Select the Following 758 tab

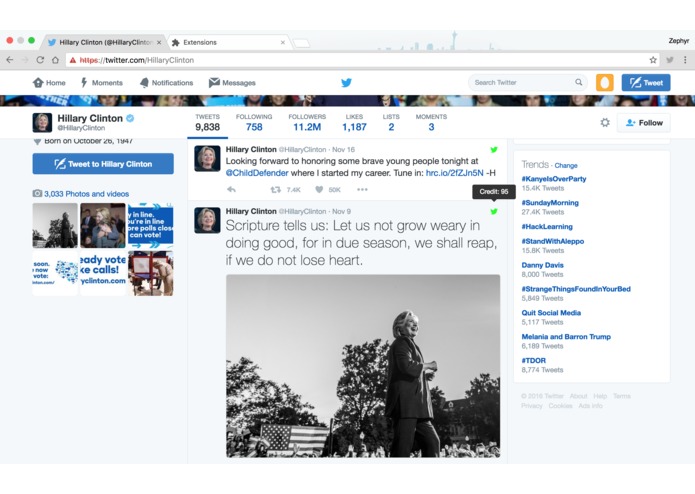pyautogui.click(x=254, y=123)
